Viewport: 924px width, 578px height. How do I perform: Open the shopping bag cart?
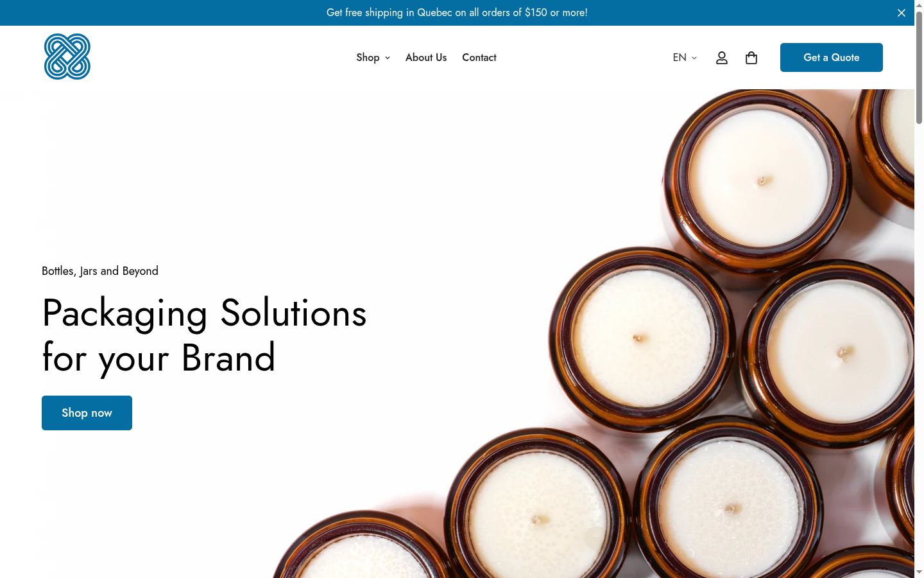pos(751,58)
